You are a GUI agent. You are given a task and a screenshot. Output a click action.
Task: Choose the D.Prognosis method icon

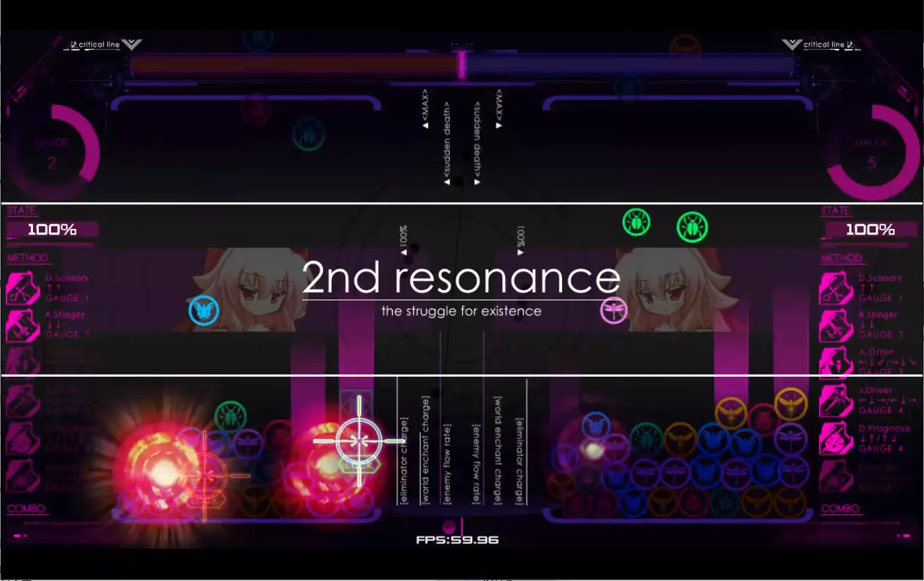(x=836, y=439)
